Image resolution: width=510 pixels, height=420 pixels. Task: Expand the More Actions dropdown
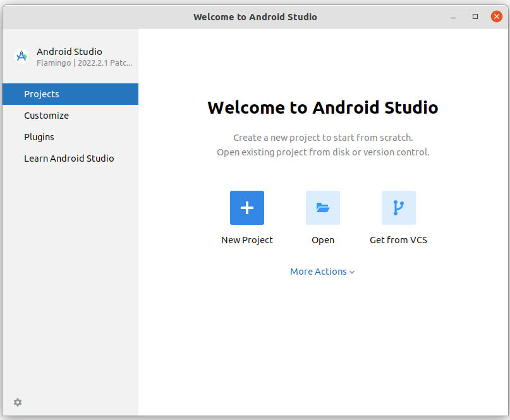pos(319,272)
